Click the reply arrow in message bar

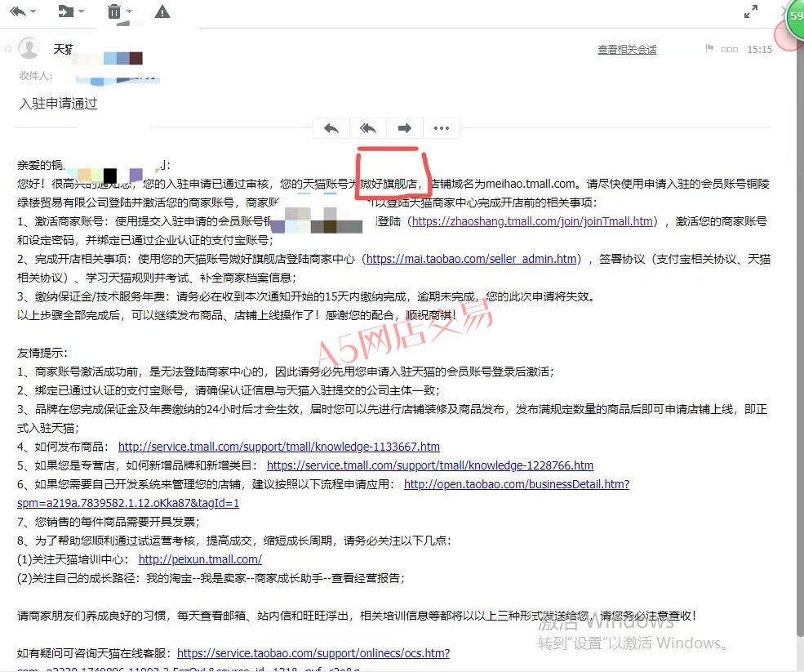[331, 128]
